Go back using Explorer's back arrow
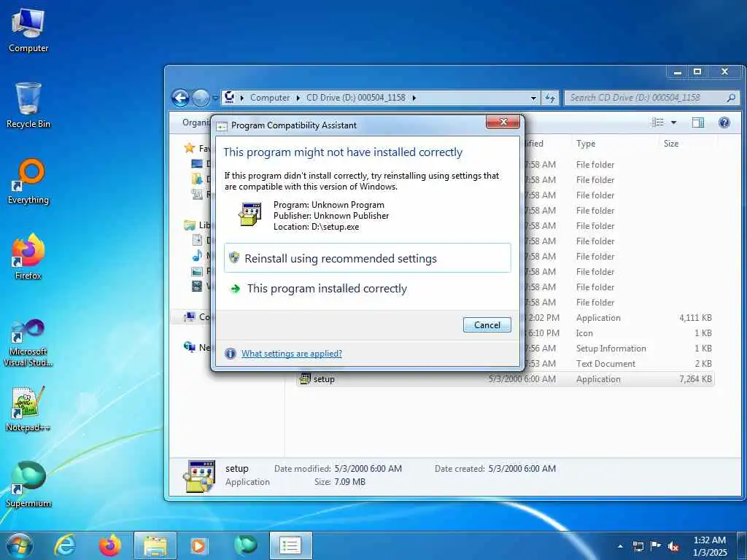The width and height of the screenshot is (747, 560). (180, 98)
